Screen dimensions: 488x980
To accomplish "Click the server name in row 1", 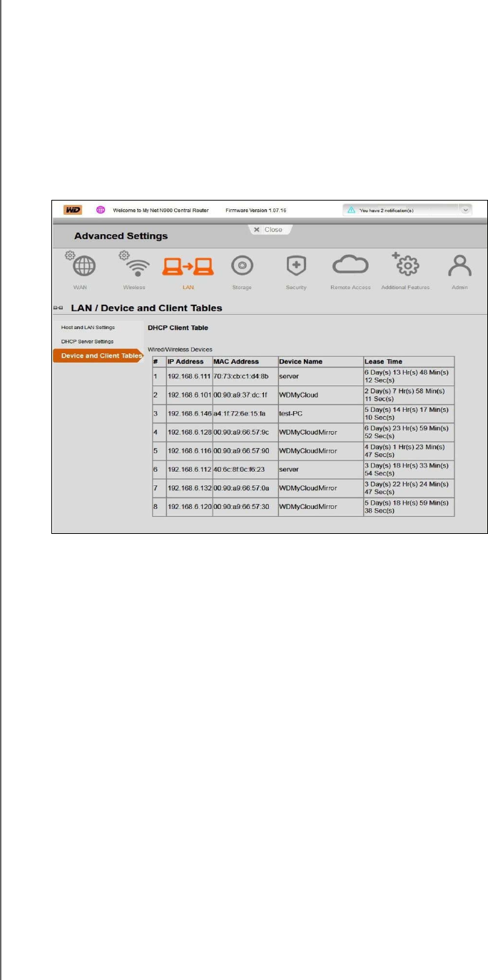I will [289, 376].
